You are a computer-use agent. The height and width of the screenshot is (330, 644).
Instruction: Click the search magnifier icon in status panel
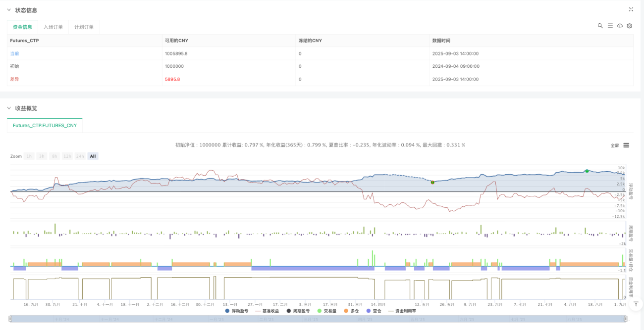coord(600,26)
